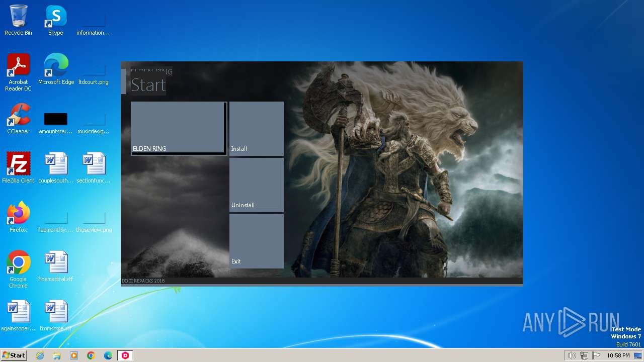Open the Firefox desktop shortcut

tap(18, 217)
